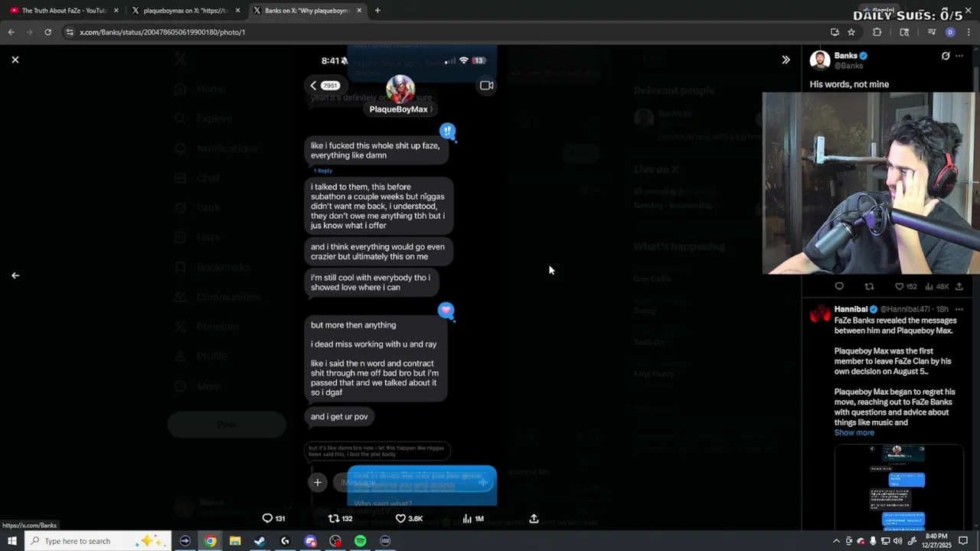The image size is (980, 551).
Task: Open the network tray icon
Action: pyautogui.click(x=885, y=541)
